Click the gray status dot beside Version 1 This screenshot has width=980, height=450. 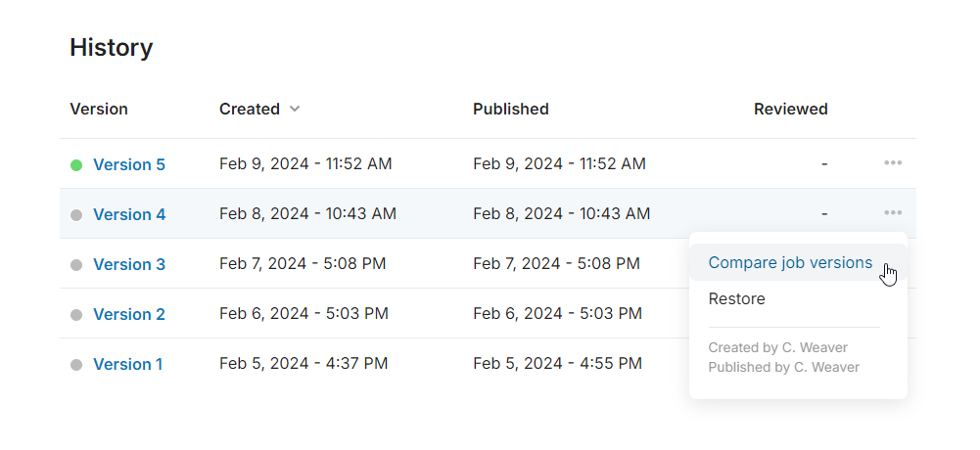click(76, 365)
